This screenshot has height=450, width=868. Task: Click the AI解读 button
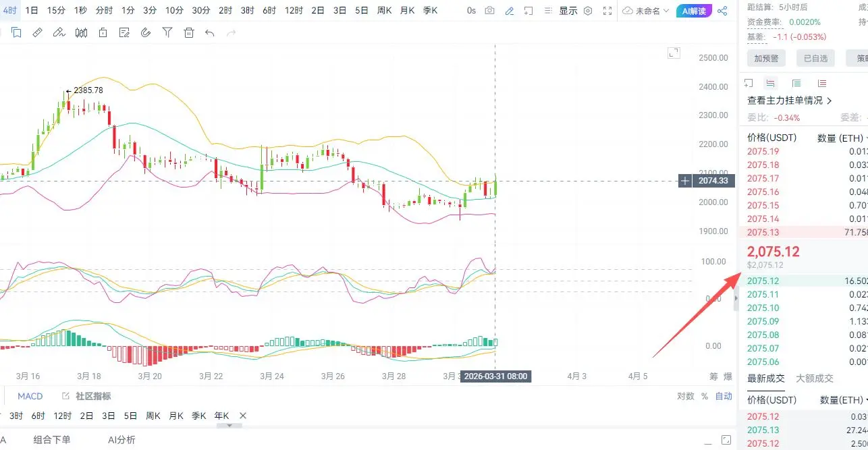tap(694, 11)
